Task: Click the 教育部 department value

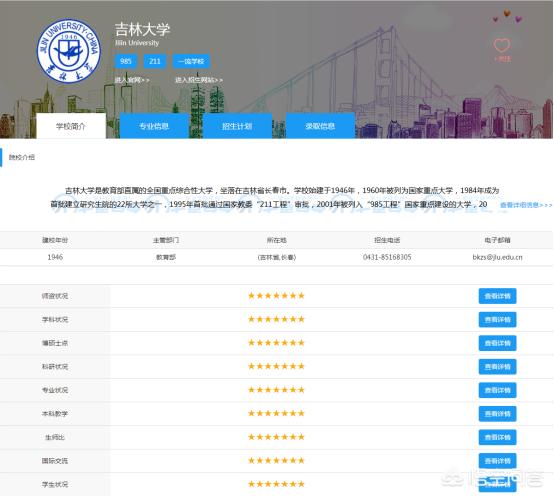Action: coord(166,257)
